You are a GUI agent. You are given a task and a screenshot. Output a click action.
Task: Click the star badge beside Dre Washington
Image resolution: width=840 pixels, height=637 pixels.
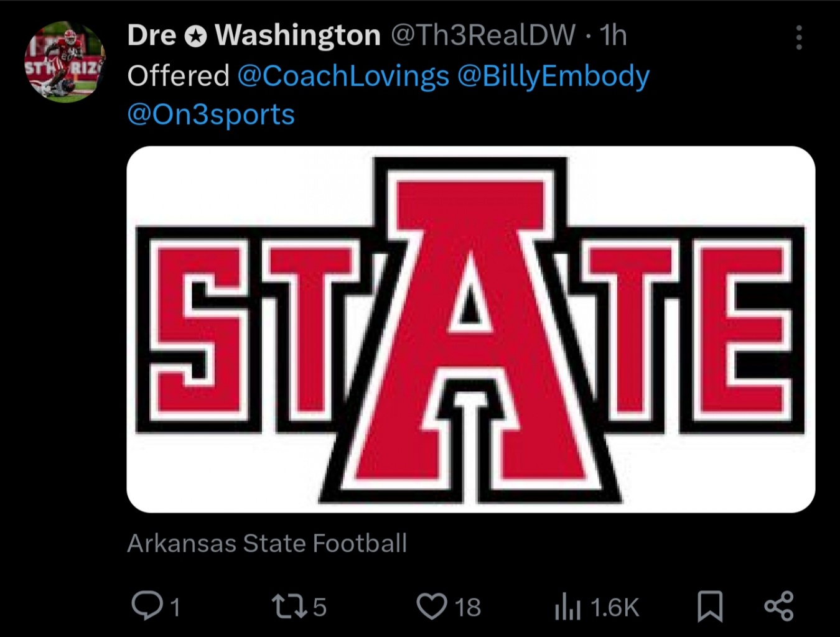click(195, 37)
